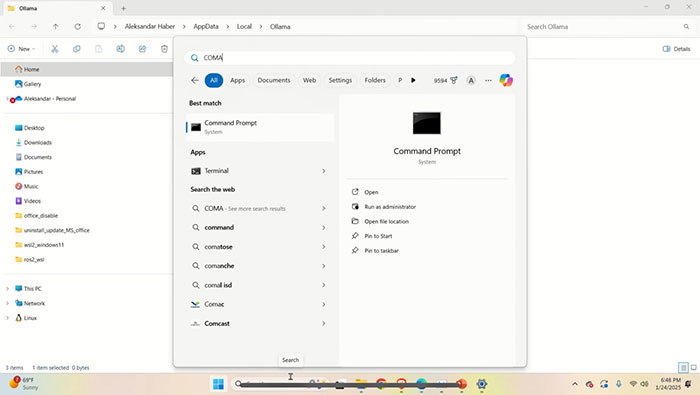This screenshot has width=700, height=395.
Task: Click the search text field containing COMA
Action: 350,58
